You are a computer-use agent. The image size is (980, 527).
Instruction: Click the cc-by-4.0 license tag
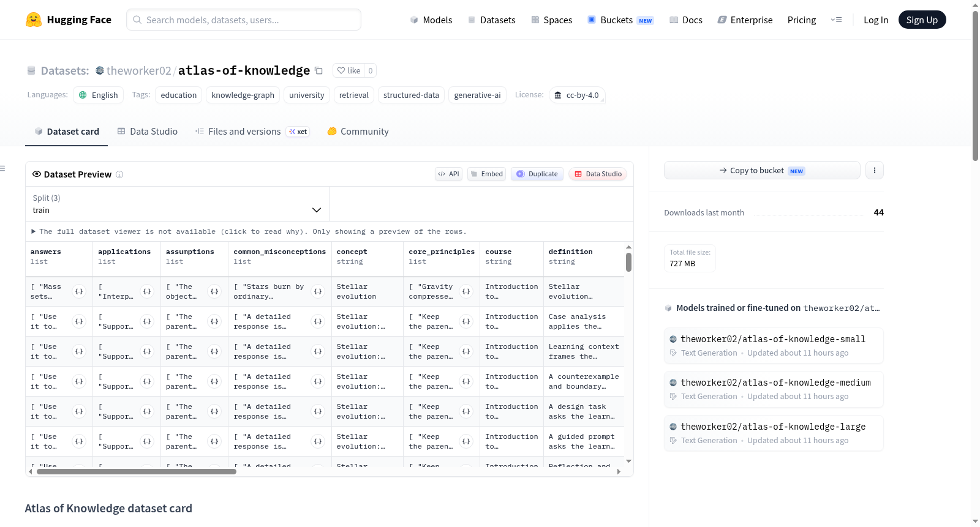point(577,95)
